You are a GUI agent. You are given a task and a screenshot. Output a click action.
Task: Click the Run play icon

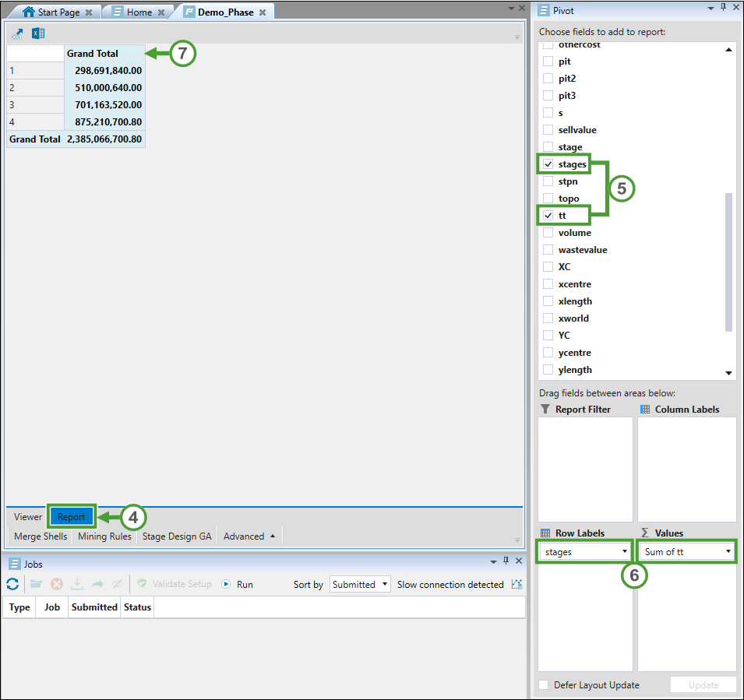227,584
